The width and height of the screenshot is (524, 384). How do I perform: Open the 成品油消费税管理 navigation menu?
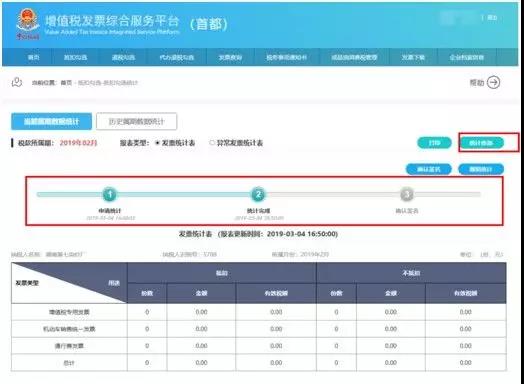(x=354, y=57)
